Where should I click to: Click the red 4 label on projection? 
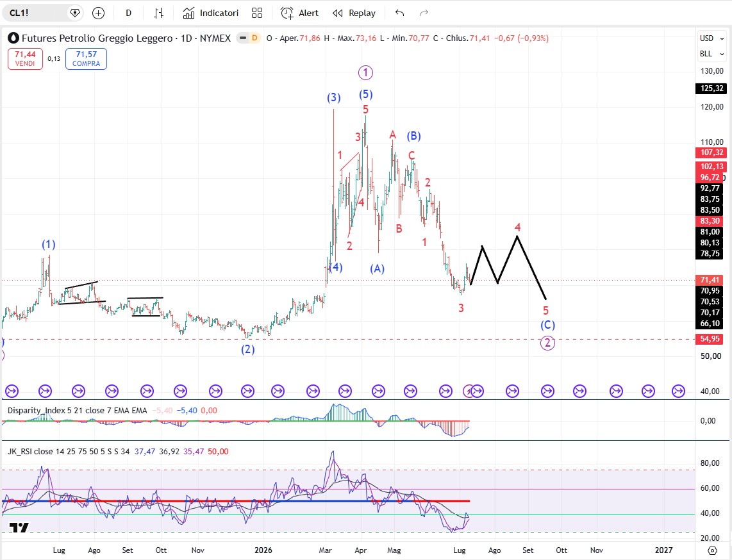pos(517,227)
